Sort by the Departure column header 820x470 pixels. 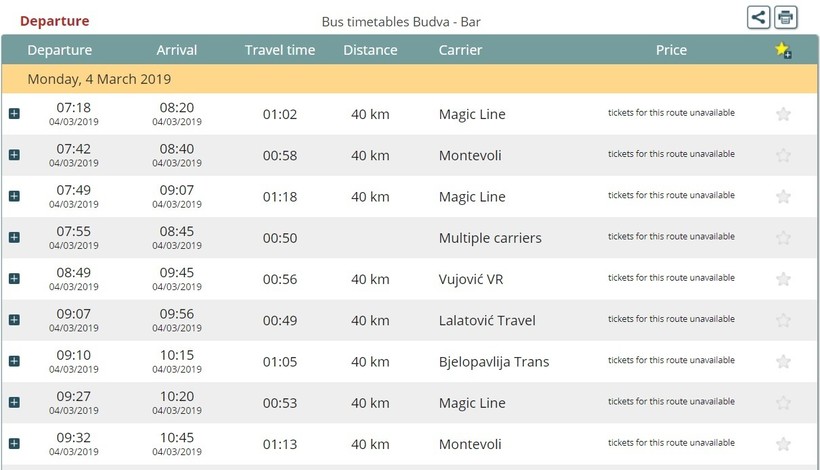pos(60,50)
